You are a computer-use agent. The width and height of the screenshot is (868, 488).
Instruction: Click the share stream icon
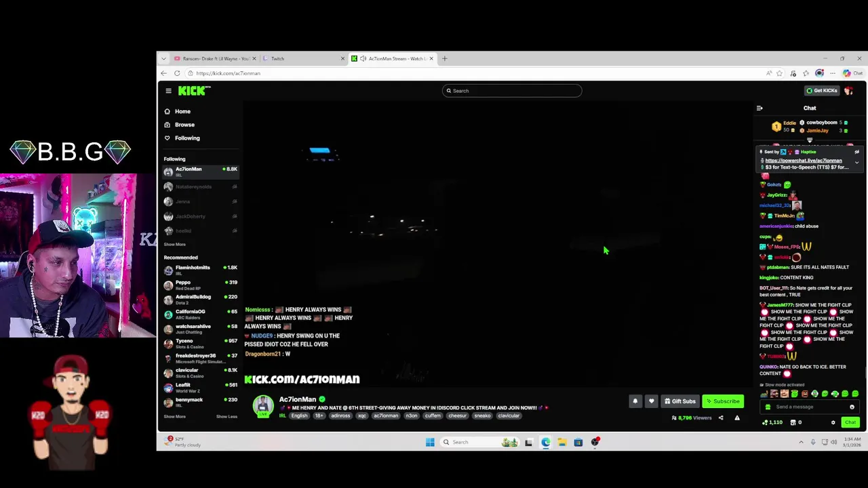tap(721, 418)
